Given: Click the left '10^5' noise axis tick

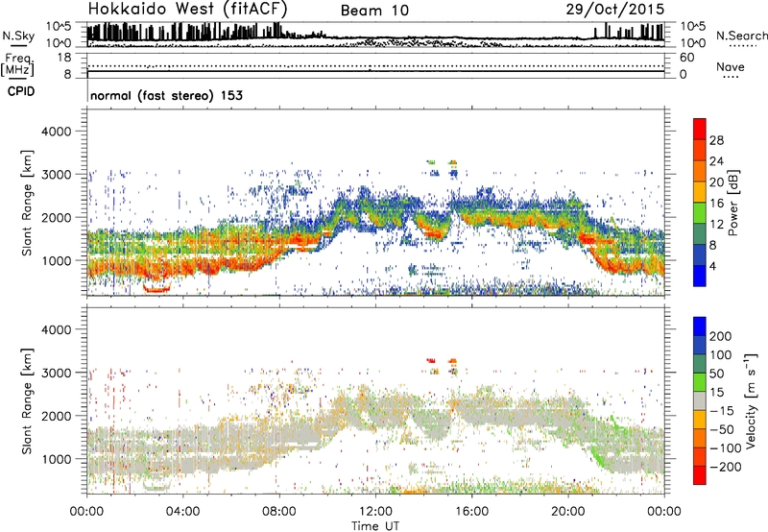Looking at the screenshot, I should (x=59, y=26).
